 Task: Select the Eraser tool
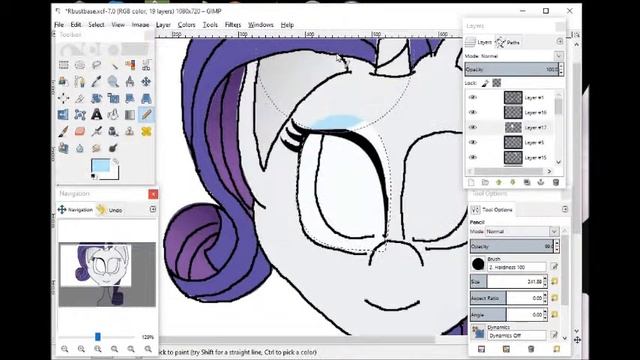coord(80,131)
